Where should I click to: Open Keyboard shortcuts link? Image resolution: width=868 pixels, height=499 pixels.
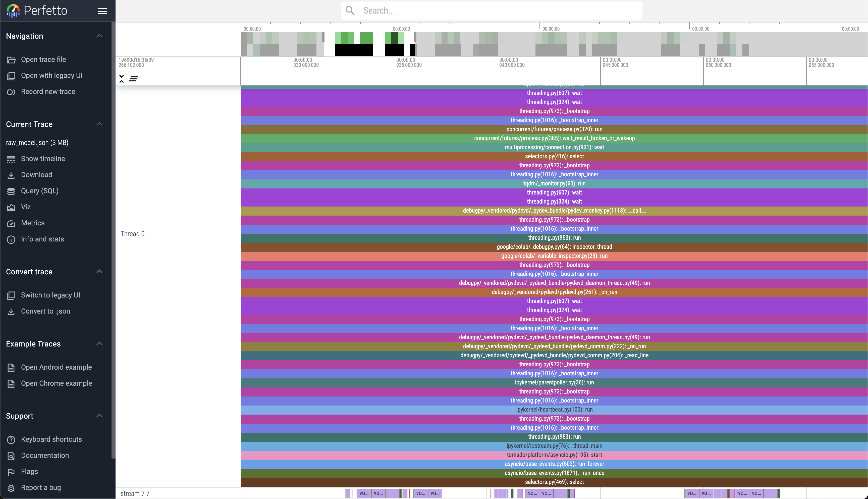(x=51, y=439)
